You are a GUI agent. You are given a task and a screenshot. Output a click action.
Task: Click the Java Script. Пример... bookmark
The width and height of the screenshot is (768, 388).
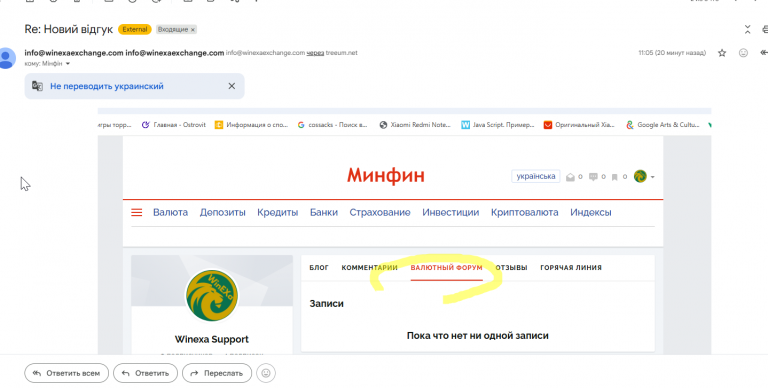coord(498,125)
